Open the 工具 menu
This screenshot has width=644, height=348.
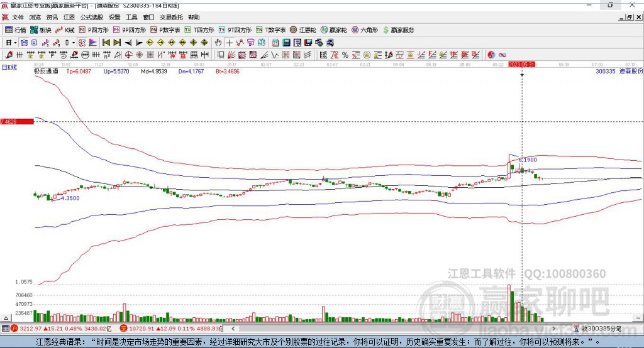coord(131,17)
